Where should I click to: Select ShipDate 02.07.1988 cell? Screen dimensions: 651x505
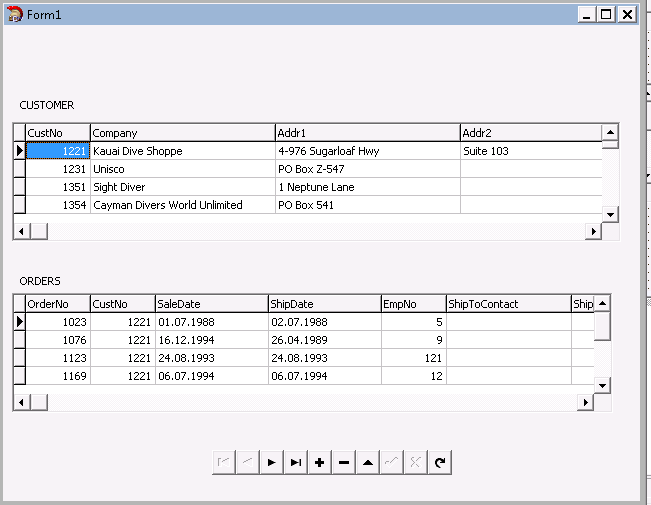325,322
